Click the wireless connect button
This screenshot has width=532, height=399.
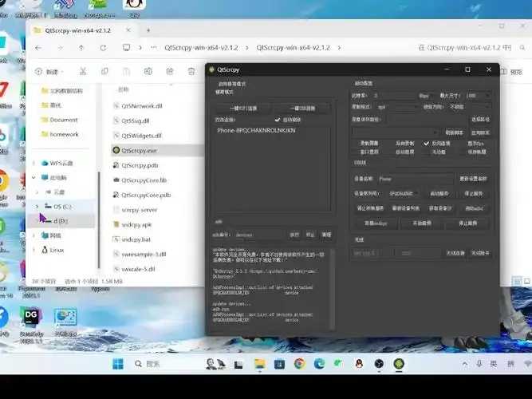tap(455, 253)
